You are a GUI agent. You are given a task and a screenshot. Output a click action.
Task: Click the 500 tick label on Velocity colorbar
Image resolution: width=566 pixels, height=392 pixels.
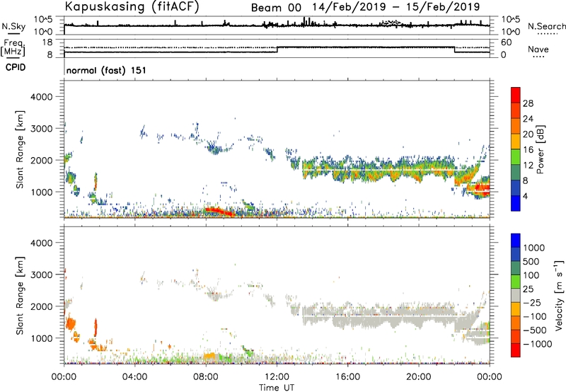pyautogui.click(x=531, y=261)
